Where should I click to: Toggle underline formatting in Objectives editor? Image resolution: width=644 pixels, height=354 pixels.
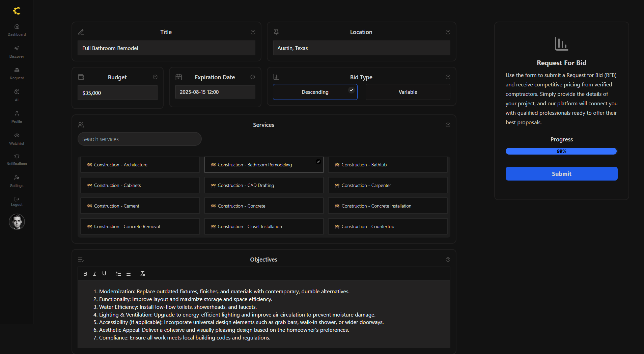tap(104, 274)
